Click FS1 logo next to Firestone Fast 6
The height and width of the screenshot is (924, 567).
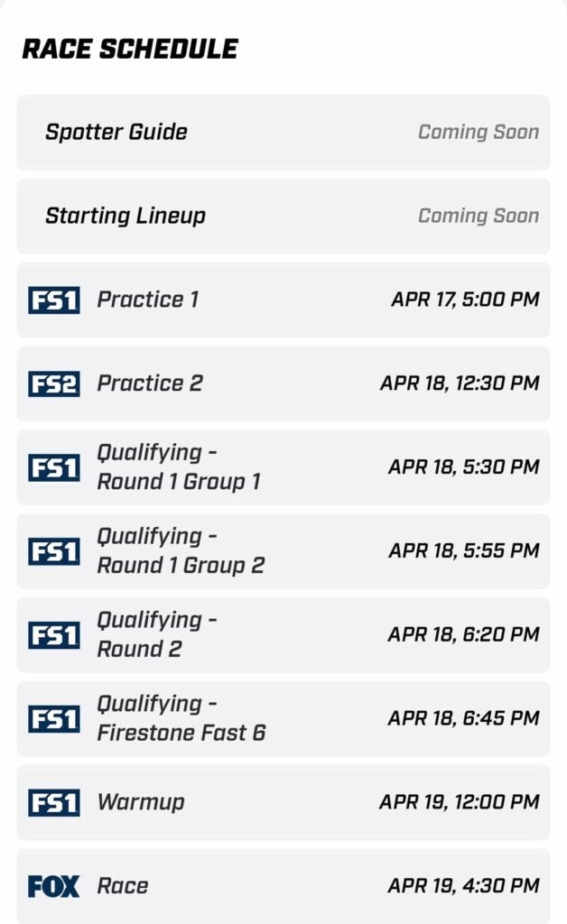click(x=53, y=719)
